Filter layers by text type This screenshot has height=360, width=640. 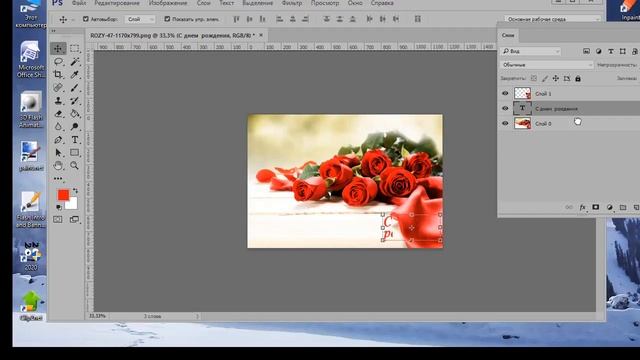pos(611,51)
